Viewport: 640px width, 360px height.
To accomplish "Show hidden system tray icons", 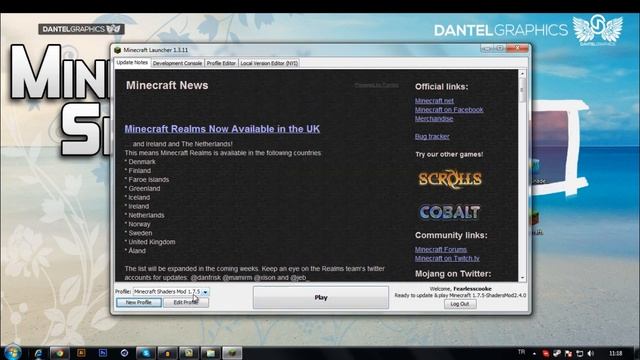I will 534,353.
